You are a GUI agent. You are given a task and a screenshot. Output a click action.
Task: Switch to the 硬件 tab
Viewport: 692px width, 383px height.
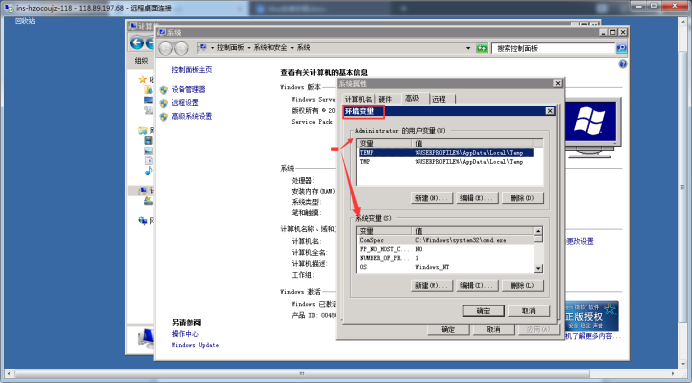[x=385, y=99]
